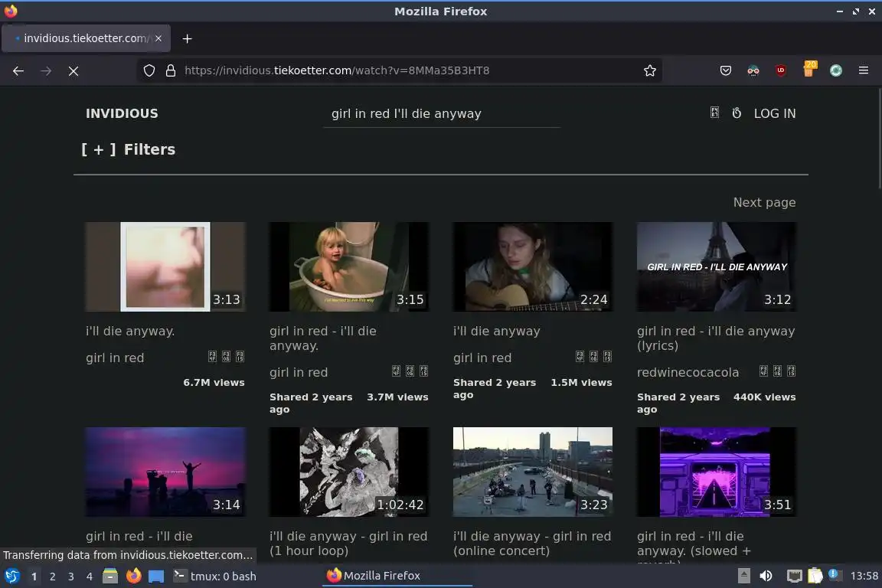Viewport: 882px width, 588px height.
Task: Stop loading the page with X button
Action: (x=73, y=70)
